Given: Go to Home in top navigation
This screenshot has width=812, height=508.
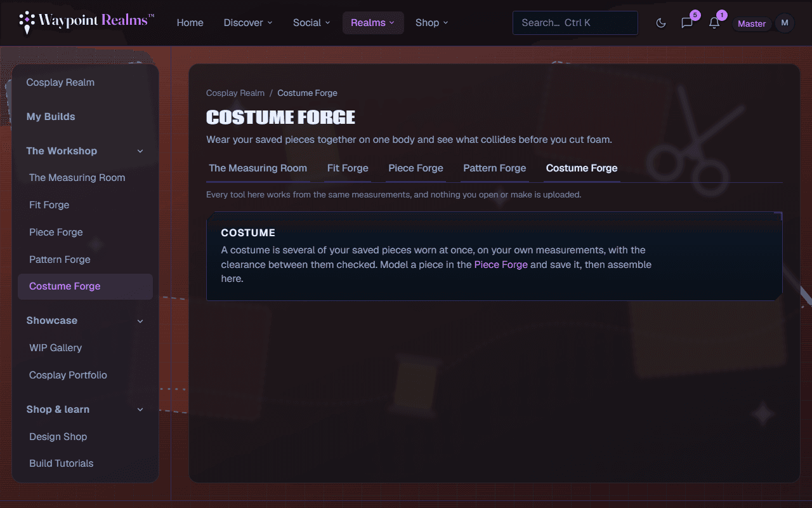Looking at the screenshot, I should (190, 23).
